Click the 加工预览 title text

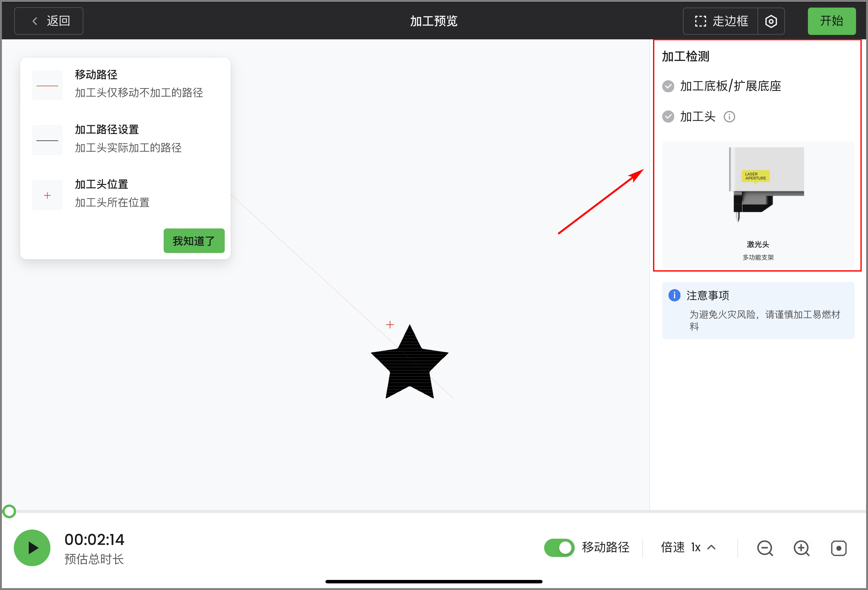click(x=434, y=21)
